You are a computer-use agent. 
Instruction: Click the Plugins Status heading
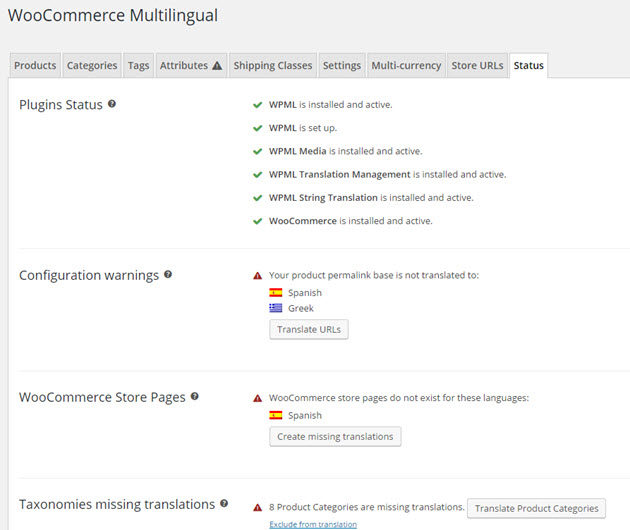[61, 104]
